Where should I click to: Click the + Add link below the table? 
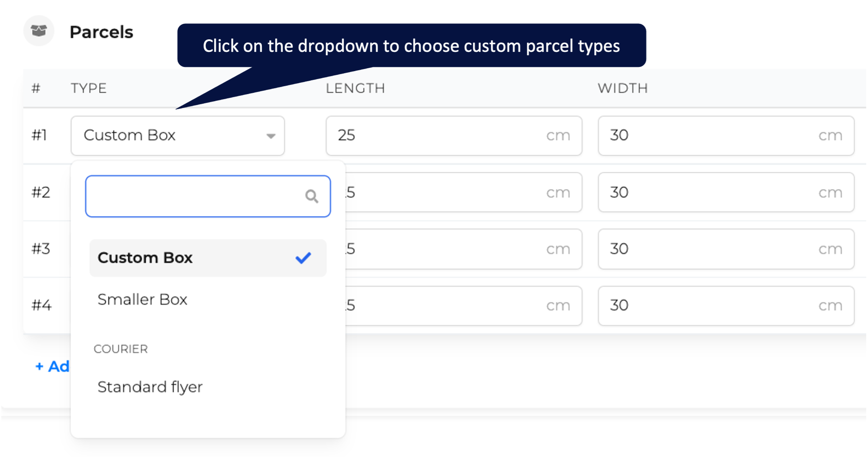pyautogui.click(x=52, y=366)
